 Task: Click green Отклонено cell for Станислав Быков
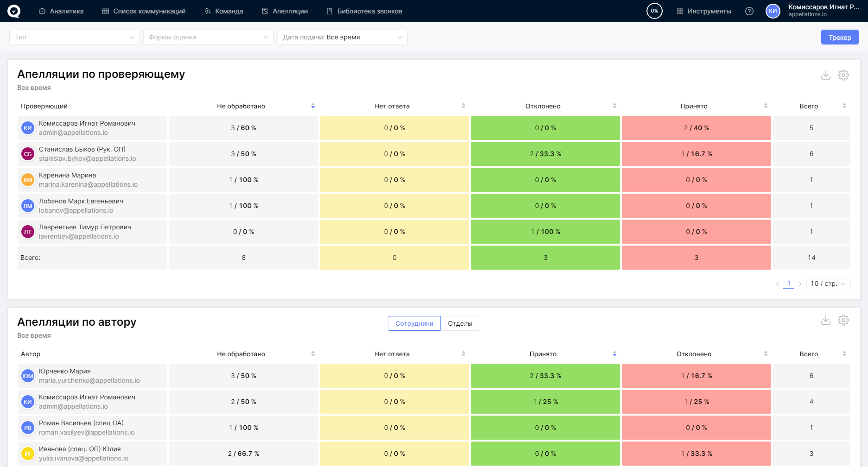(x=545, y=154)
